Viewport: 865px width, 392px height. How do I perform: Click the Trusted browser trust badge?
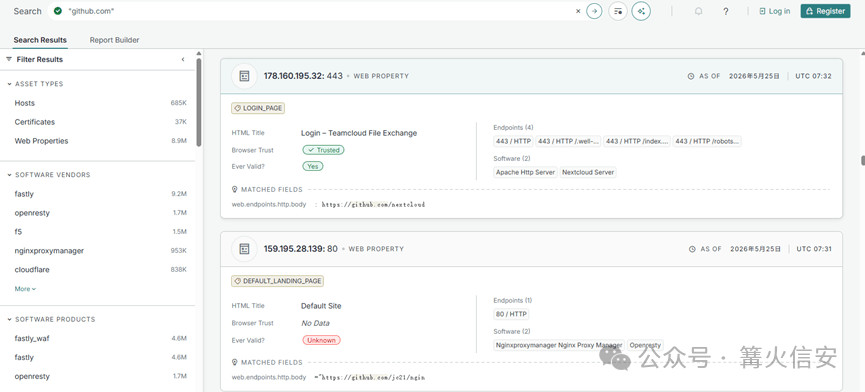[323, 150]
